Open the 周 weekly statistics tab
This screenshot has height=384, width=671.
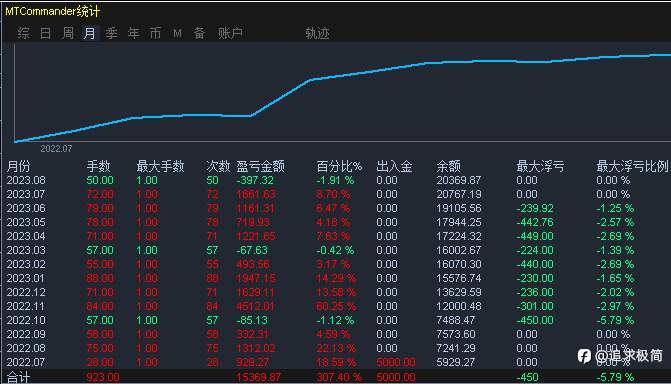click(x=68, y=33)
